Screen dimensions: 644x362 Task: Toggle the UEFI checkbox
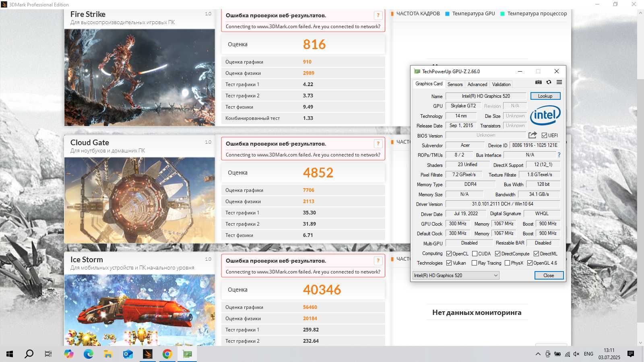[x=544, y=135]
